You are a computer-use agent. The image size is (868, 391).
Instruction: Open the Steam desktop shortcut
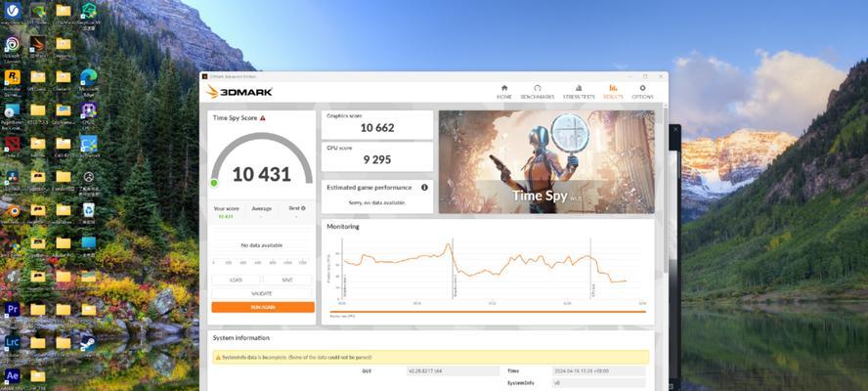pos(89,343)
